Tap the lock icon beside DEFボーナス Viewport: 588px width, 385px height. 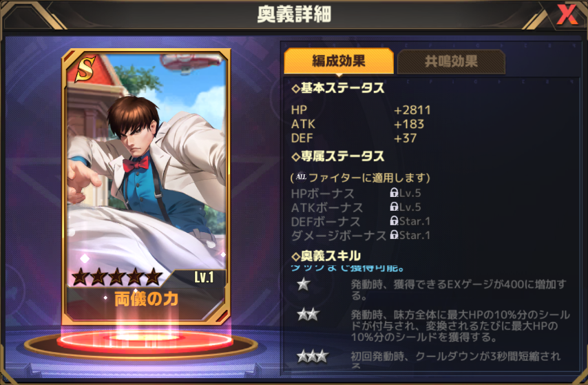394,220
